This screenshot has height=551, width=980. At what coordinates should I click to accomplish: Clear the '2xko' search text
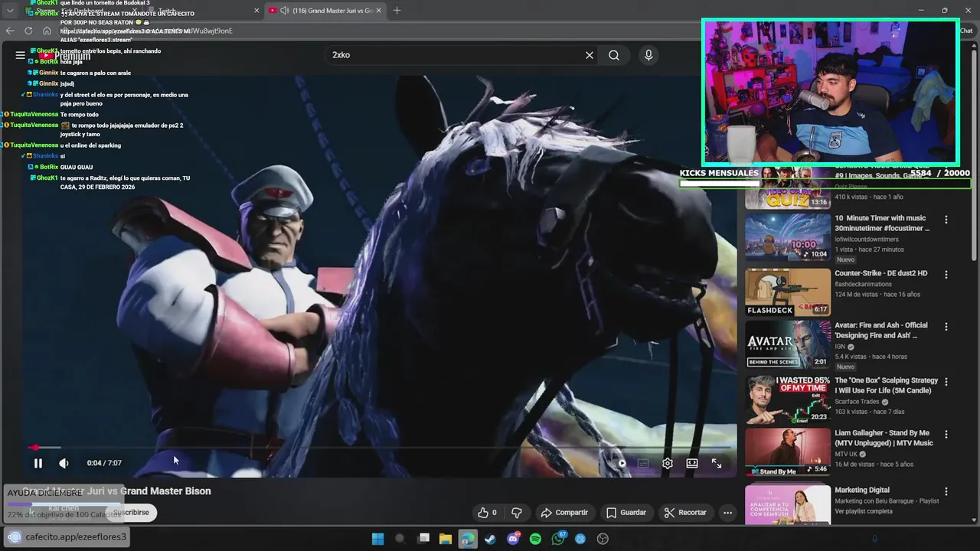tap(590, 55)
